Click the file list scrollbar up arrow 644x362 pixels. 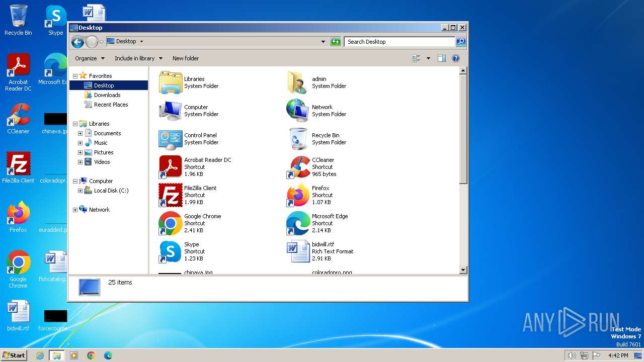coord(463,71)
